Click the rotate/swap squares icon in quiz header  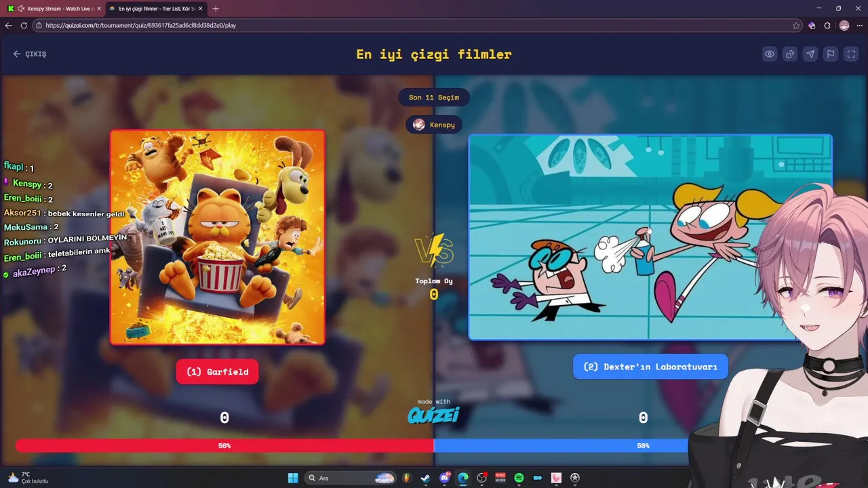pyautogui.click(x=790, y=54)
